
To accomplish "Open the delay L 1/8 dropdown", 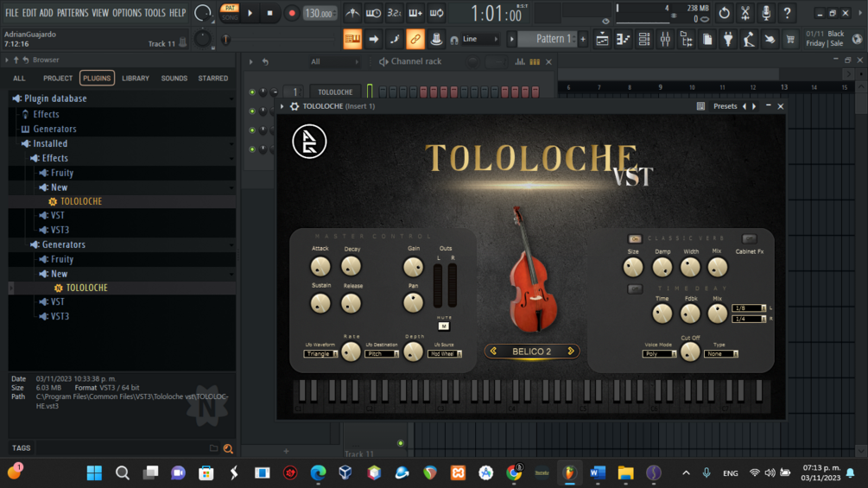I will coord(749,308).
